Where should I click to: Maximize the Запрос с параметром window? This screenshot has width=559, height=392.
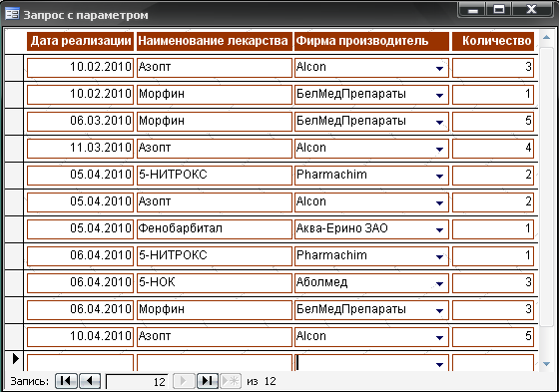coord(499,9)
